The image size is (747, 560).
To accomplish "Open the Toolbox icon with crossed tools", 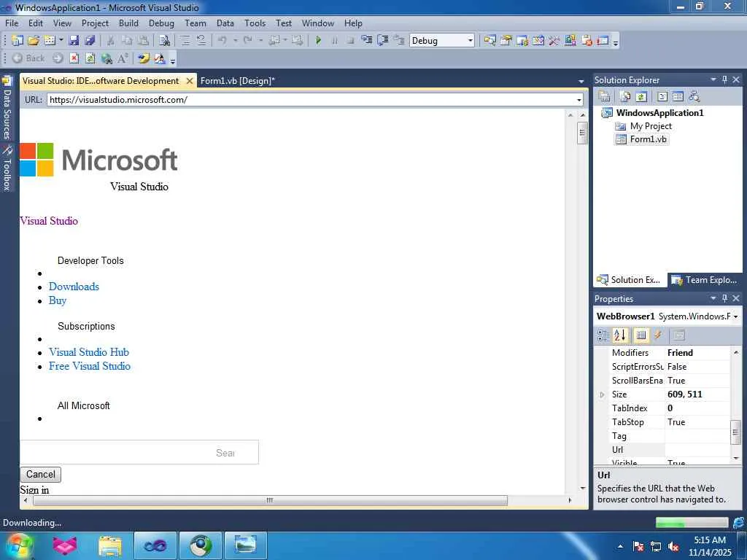I will tap(554, 41).
